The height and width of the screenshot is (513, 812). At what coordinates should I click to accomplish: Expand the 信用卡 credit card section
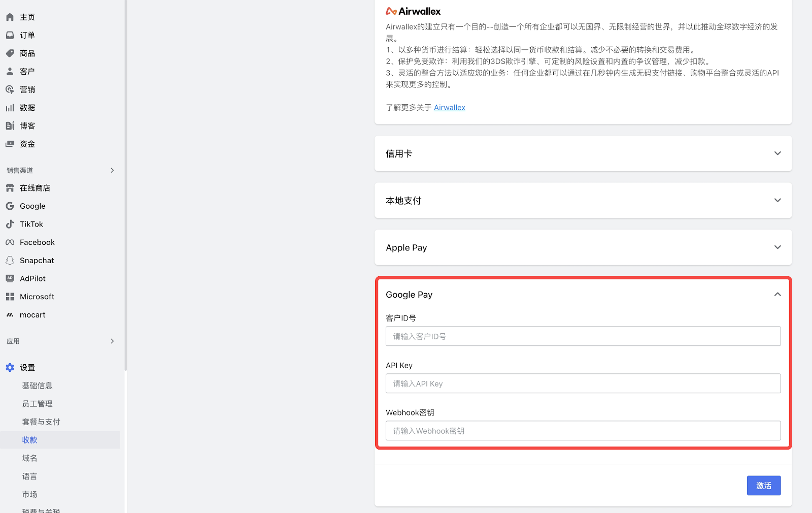point(777,153)
